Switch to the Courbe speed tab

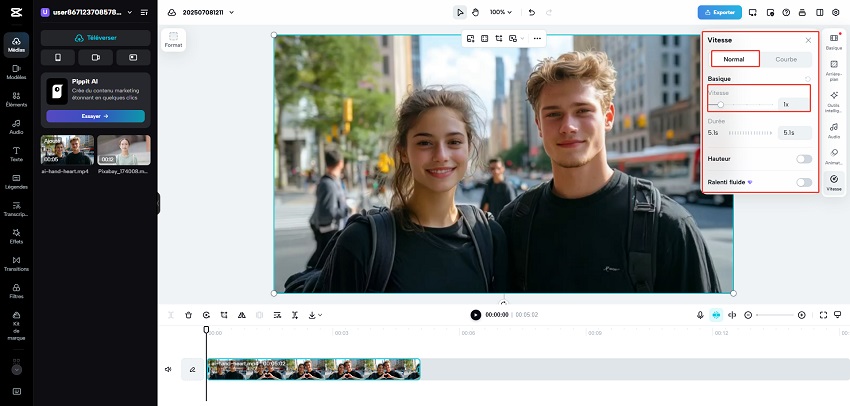click(786, 59)
